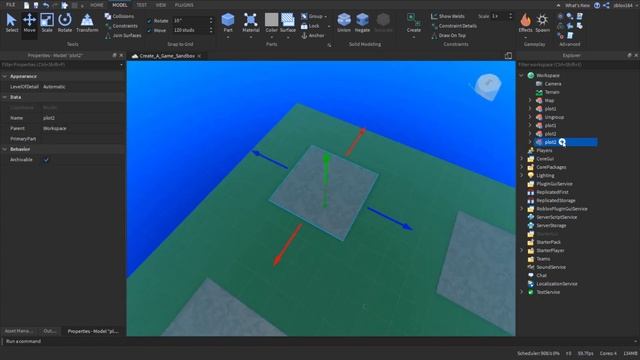Expand the Map model in Explorer

pyautogui.click(x=530, y=100)
